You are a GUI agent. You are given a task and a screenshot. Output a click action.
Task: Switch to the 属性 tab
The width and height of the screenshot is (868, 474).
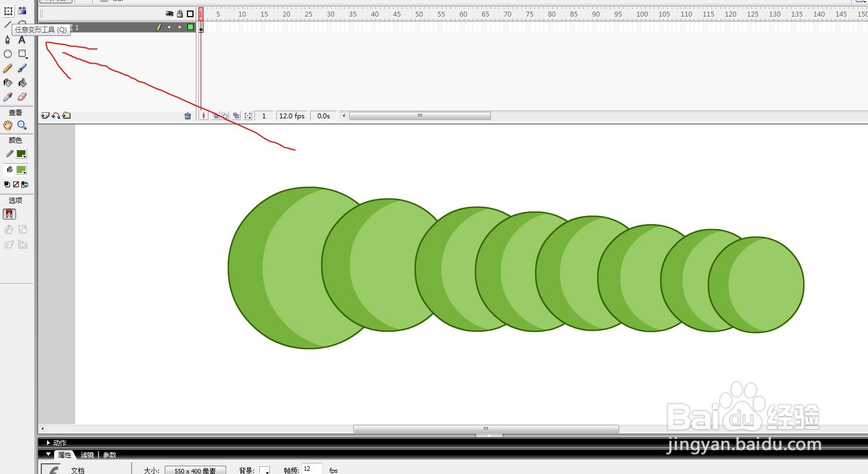(65, 455)
